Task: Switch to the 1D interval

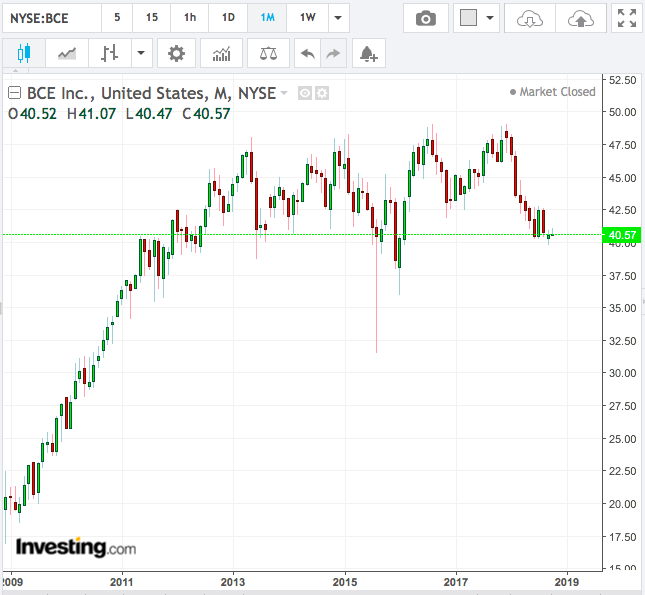Action: coord(228,18)
